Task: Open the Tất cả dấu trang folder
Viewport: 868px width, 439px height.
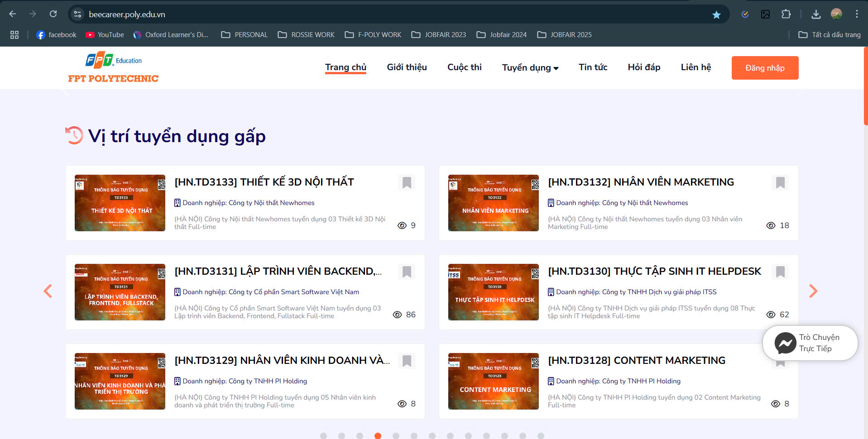Action: point(830,35)
